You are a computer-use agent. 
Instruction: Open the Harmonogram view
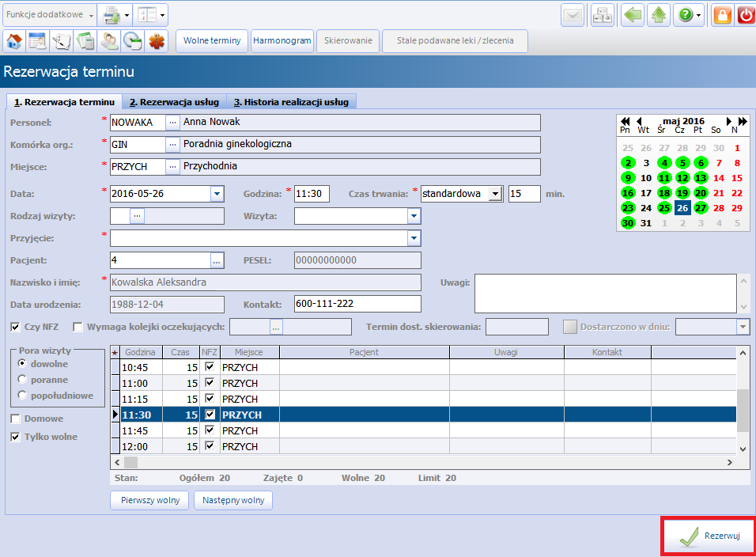(x=282, y=41)
